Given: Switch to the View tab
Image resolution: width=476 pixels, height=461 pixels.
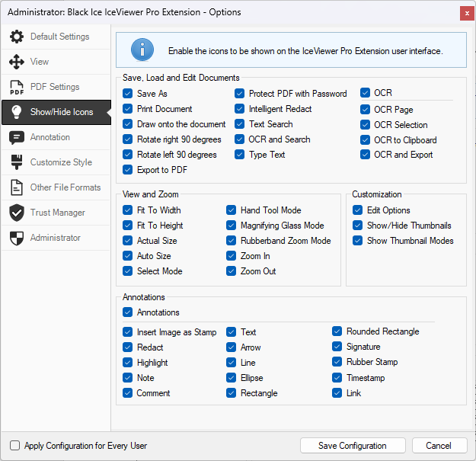Looking at the screenshot, I should click(56, 62).
